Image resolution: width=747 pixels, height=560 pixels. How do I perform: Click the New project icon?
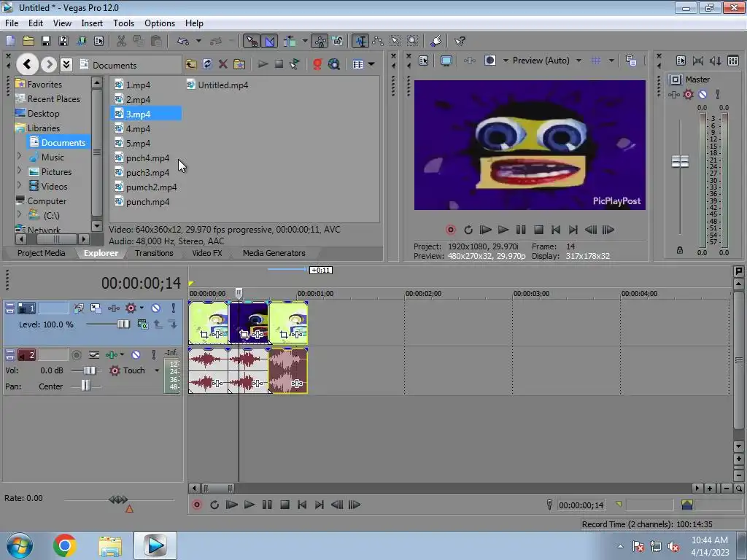pyautogui.click(x=10, y=41)
